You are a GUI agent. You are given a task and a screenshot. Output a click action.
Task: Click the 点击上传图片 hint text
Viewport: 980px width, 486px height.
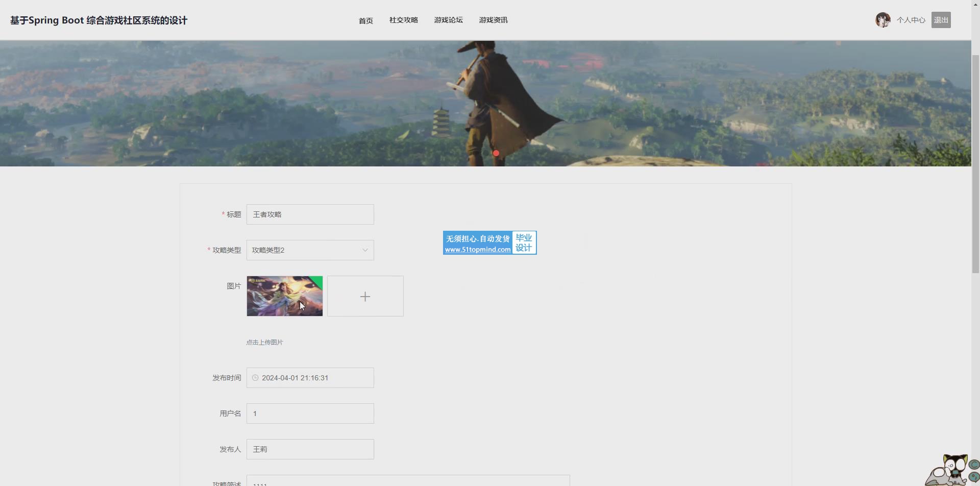tap(264, 343)
